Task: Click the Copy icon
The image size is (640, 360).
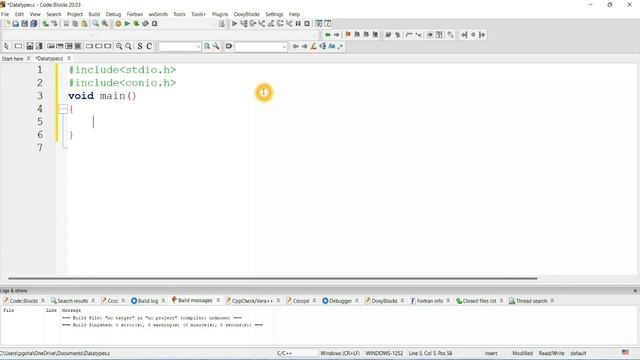Action: 75,24
